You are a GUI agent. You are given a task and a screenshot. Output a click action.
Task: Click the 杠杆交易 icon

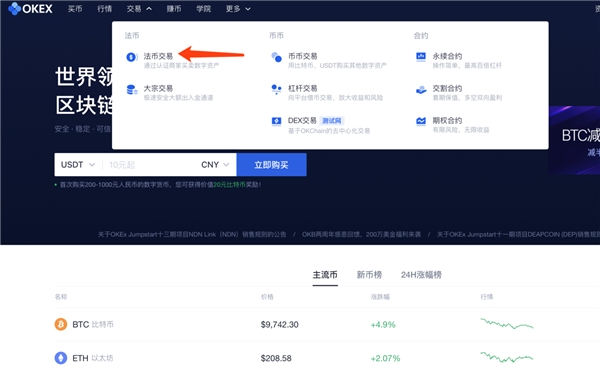pos(276,89)
